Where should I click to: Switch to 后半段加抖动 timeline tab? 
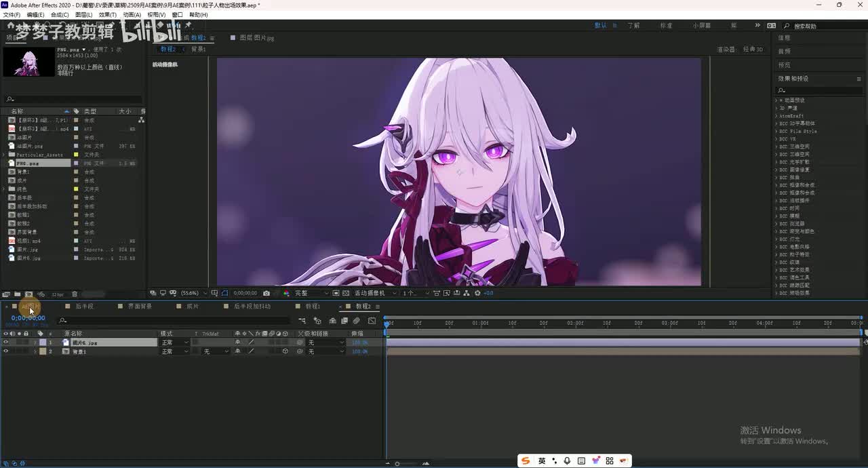click(x=252, y=307)
